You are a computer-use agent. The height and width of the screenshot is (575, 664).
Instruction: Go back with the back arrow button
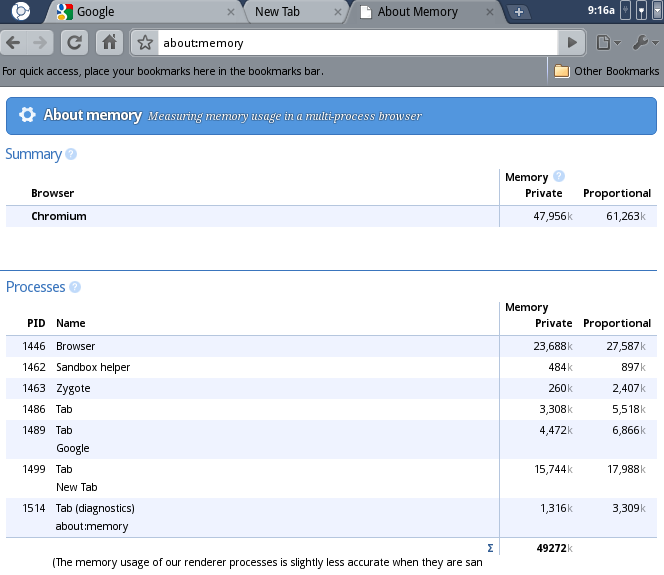click(14, 42)
